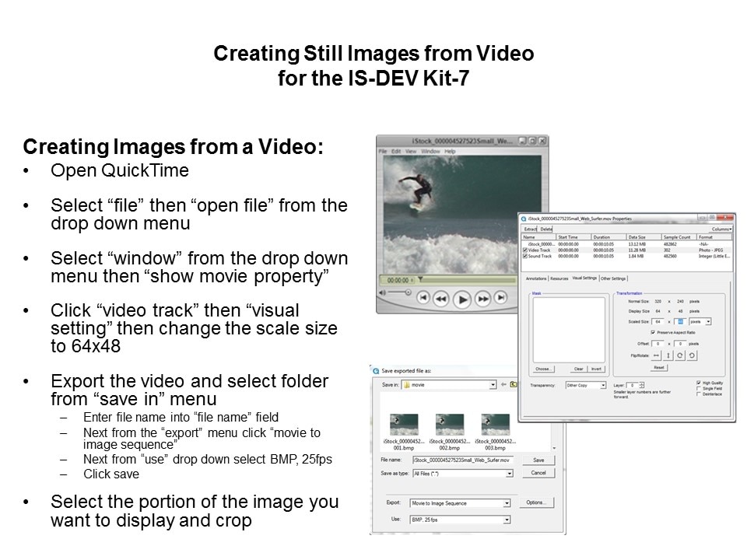
Task: Click the flip vertical icon
Action: (668, 355)
